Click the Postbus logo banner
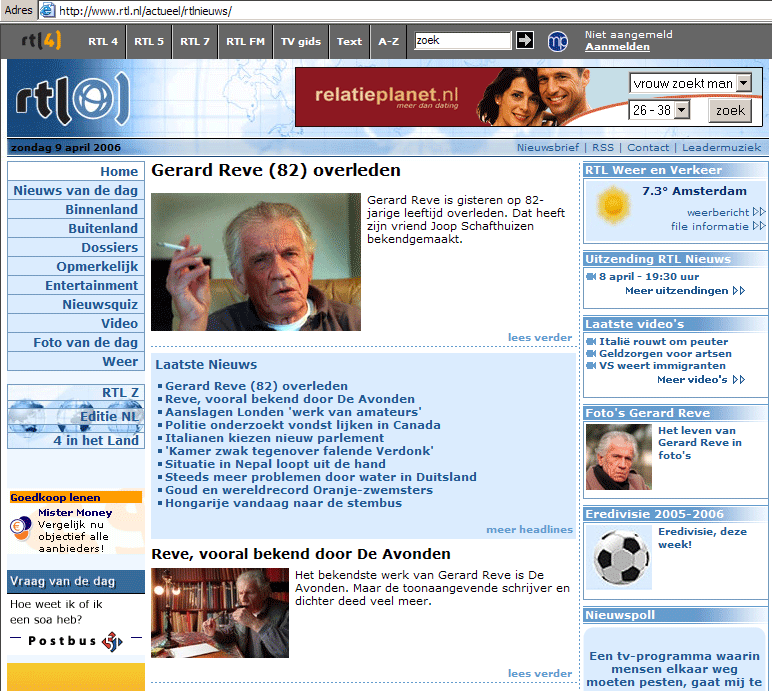772x691 pixels. pyautogui.click(x=75, y=641)
